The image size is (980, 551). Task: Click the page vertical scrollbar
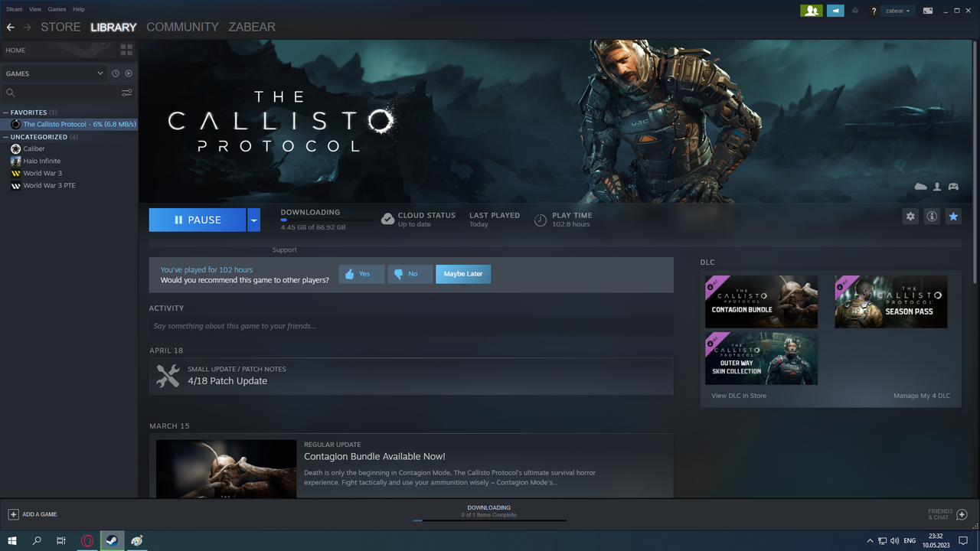coord(975,161)
